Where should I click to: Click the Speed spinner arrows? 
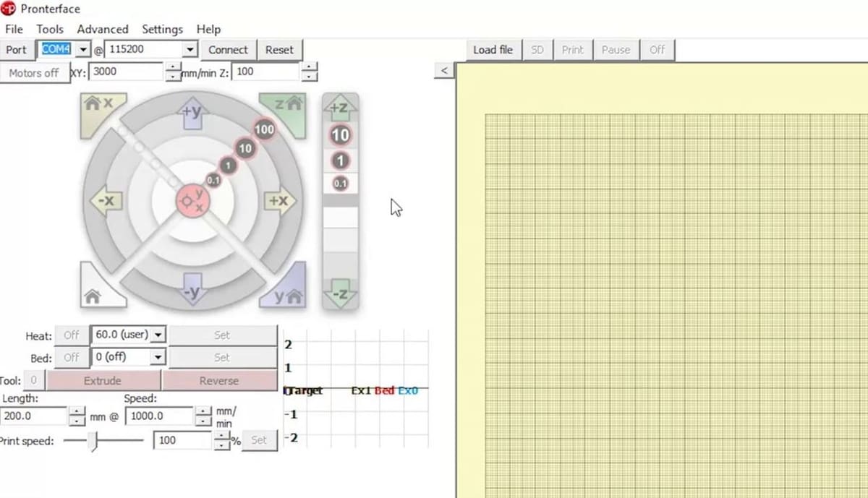[204, 416]
